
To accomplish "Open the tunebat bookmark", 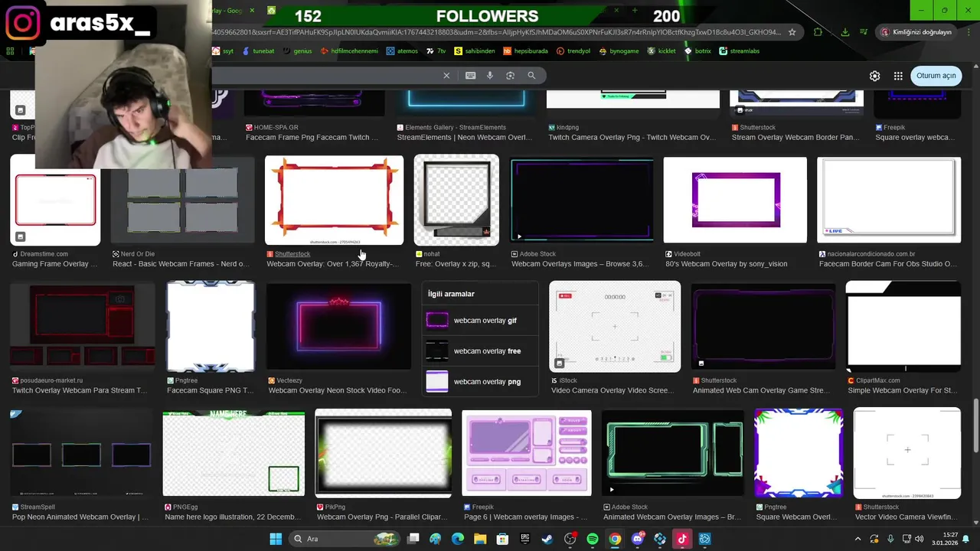I will coord(258,51).
